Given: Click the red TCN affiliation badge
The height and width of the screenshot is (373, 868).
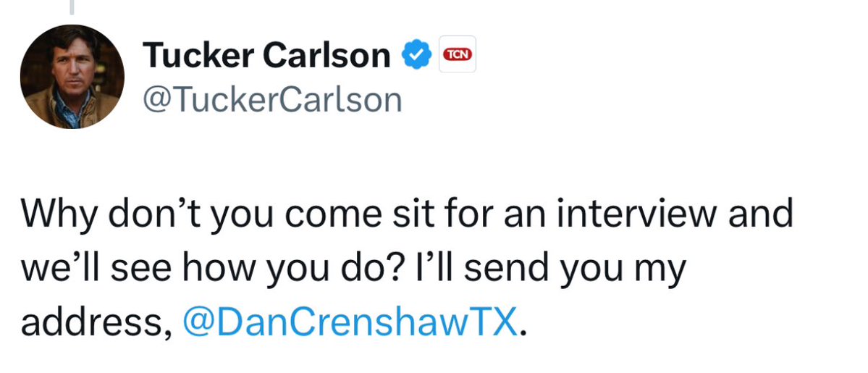Looking at the screenshot, I should pyautogui.click(x=458, y=54).
